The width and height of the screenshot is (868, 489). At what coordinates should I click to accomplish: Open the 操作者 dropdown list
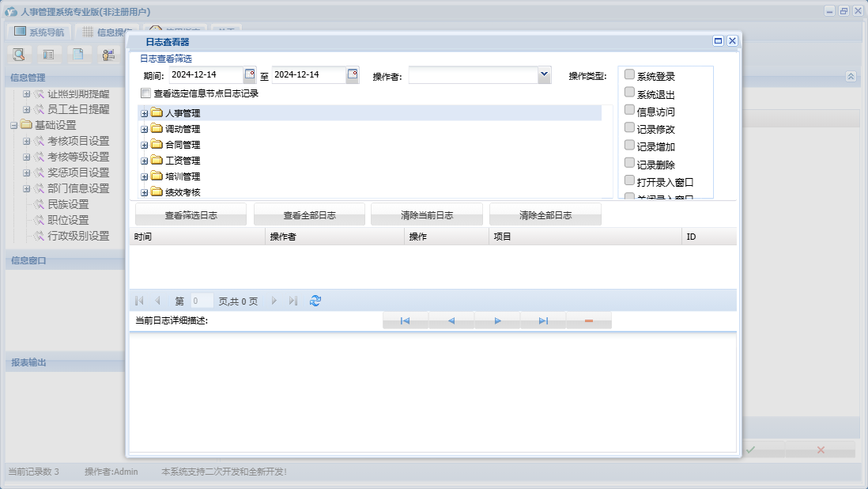544,74
